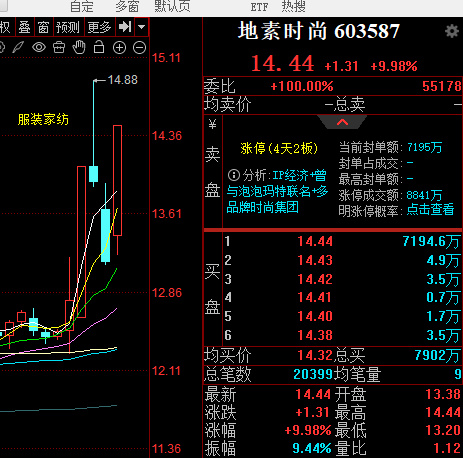The height and width of the screenshot is (458, 463).
Task: Open the toolbox briefcase icon
Action: 59,47
